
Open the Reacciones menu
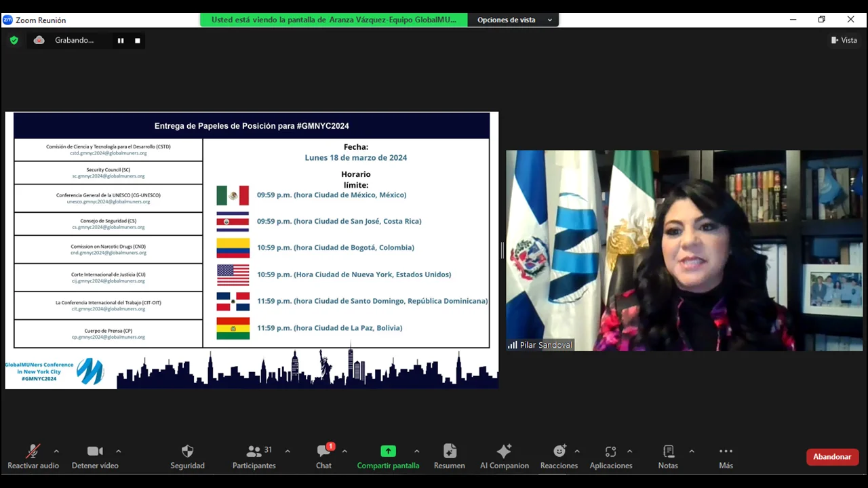[559, 452]
